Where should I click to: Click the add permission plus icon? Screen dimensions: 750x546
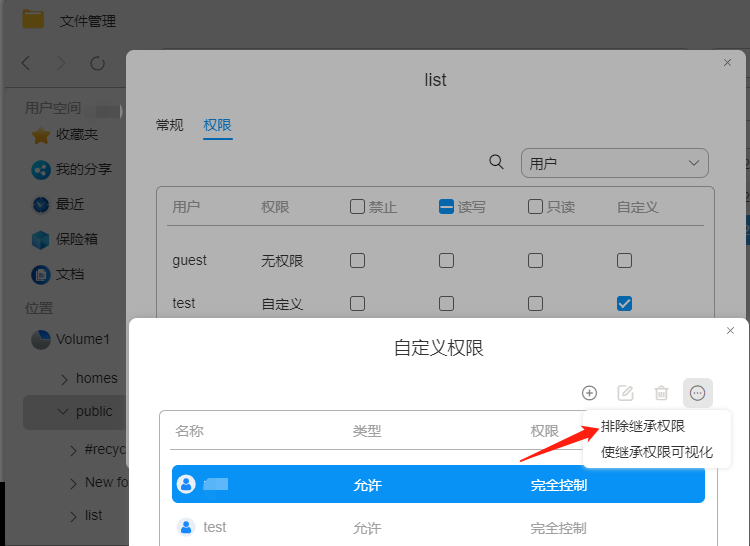coord(589,393)
